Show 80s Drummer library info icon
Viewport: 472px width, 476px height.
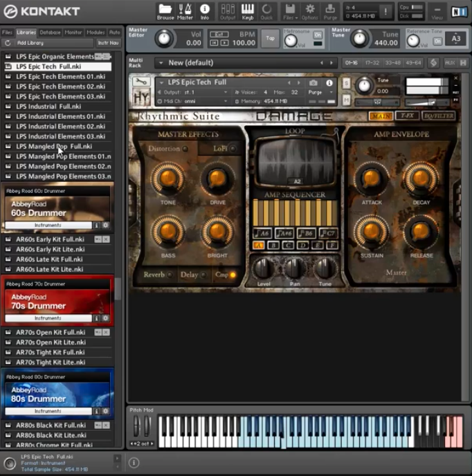point(96,411)
